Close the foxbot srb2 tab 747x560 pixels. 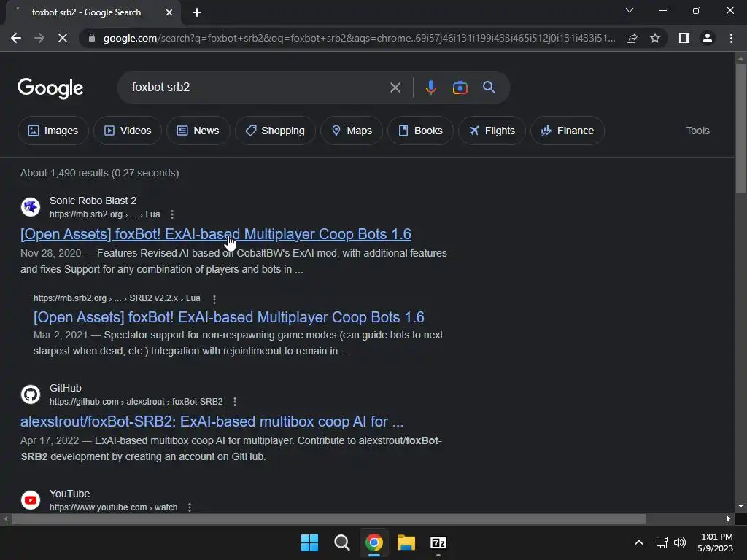pos(169,12)
